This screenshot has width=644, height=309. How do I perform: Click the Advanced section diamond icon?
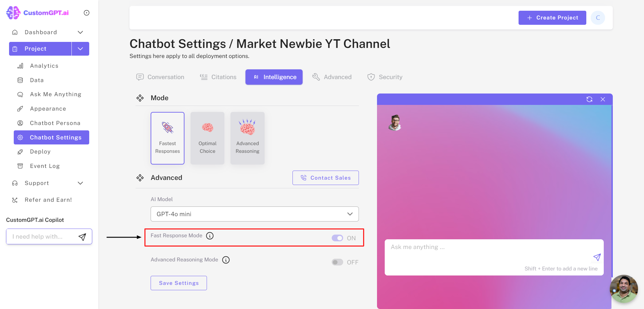click(140, 178)
